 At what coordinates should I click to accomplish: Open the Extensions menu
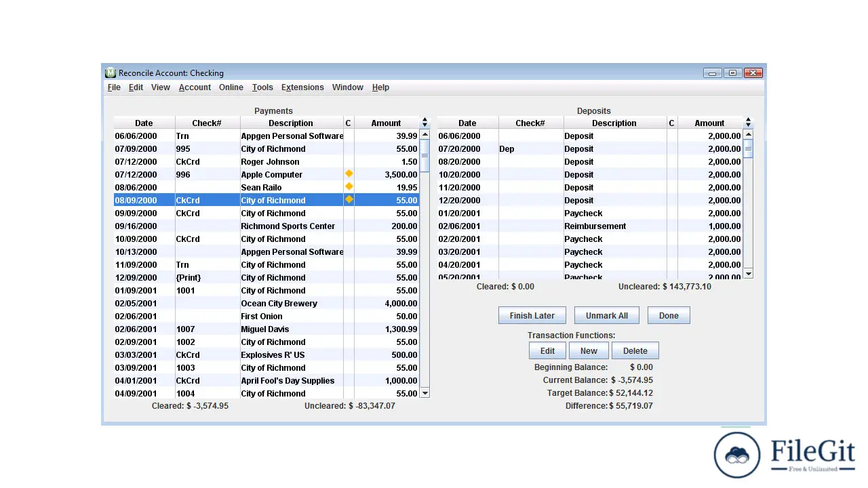click(x=302, y=87)
